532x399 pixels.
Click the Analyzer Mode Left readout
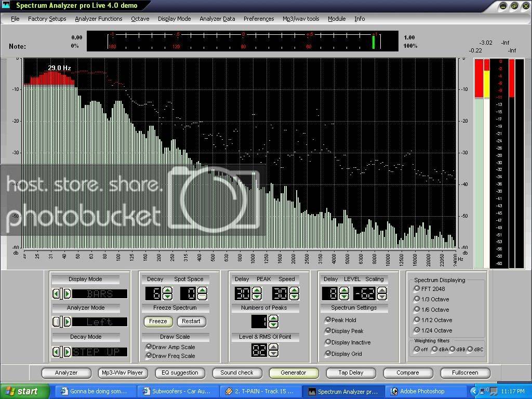tap(100, 321)
